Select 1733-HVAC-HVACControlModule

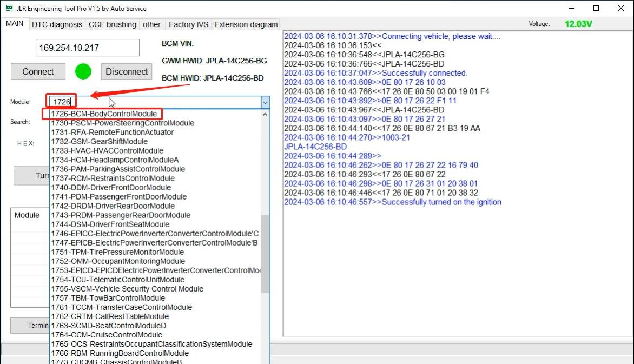pyautogui.click(x=155, y=150)
